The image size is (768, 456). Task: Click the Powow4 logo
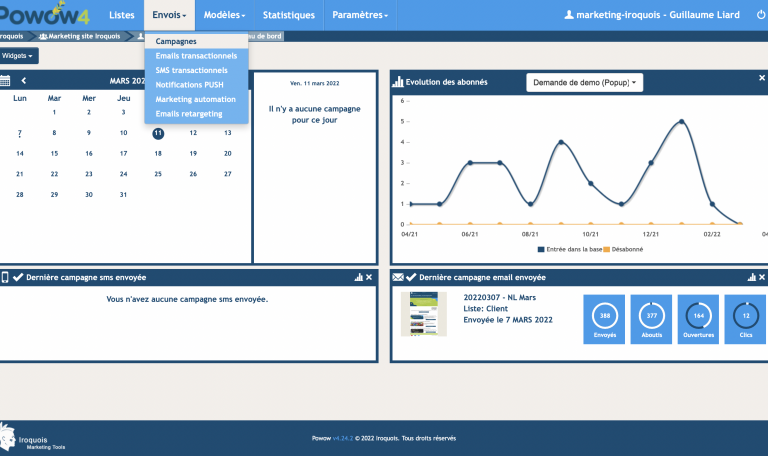(x=45, y=15)
